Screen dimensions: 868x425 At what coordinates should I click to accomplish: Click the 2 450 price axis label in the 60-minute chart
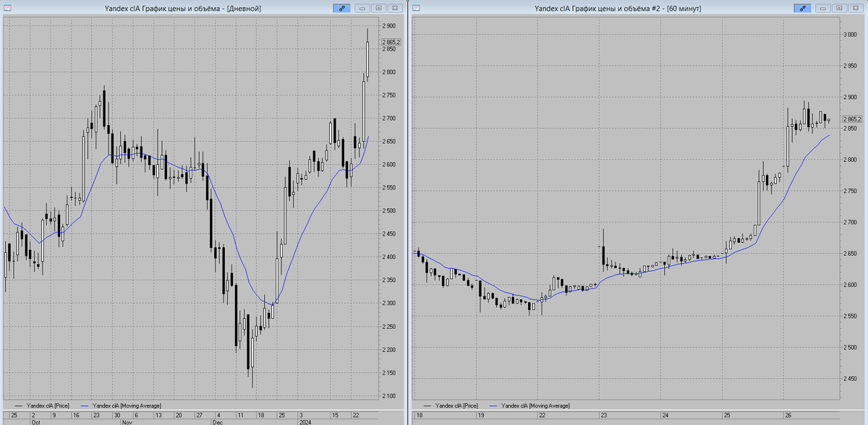(851, 379)
